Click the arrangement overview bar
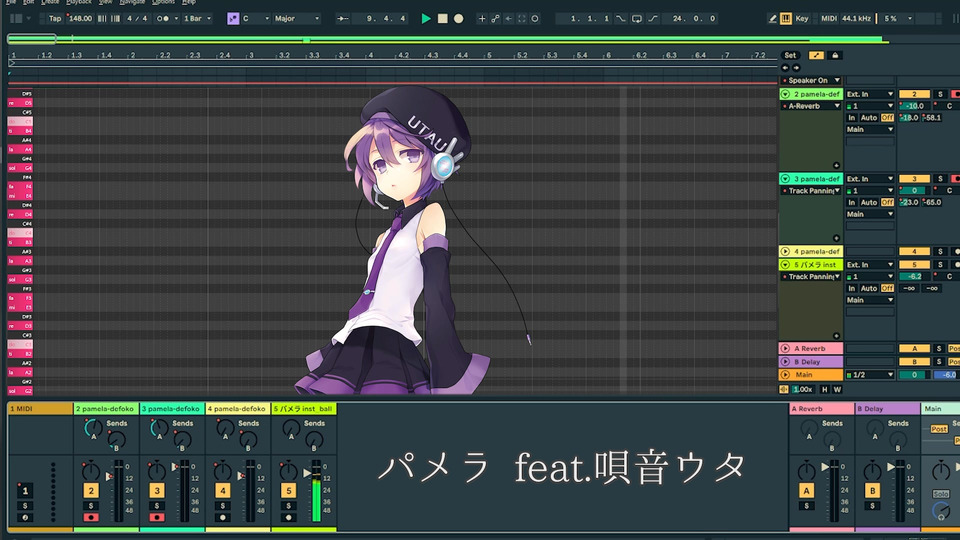 tap(448, 40)
